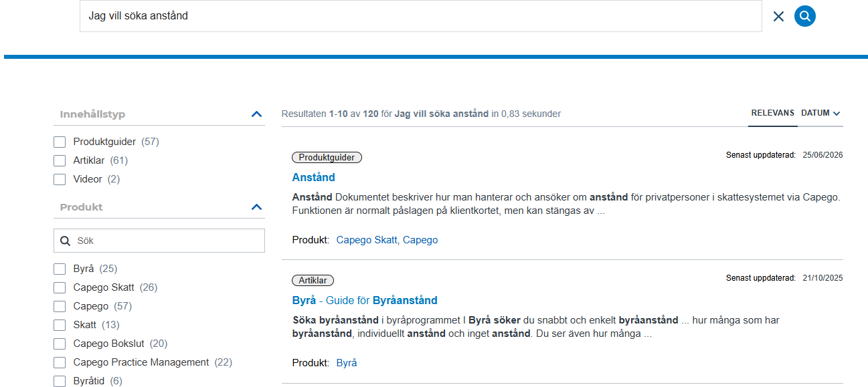Follow the Capego Skatt product link
Image resolution: width=868 pixels, height=387 pixels.
367,240
